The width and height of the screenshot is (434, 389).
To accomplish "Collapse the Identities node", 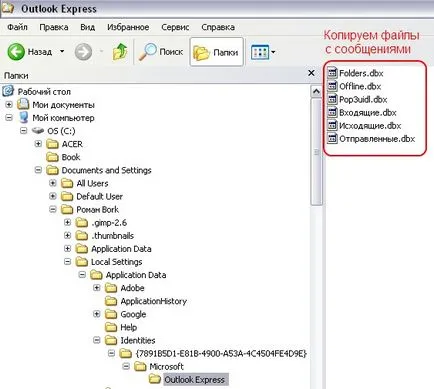I will [x=97, y=340].
